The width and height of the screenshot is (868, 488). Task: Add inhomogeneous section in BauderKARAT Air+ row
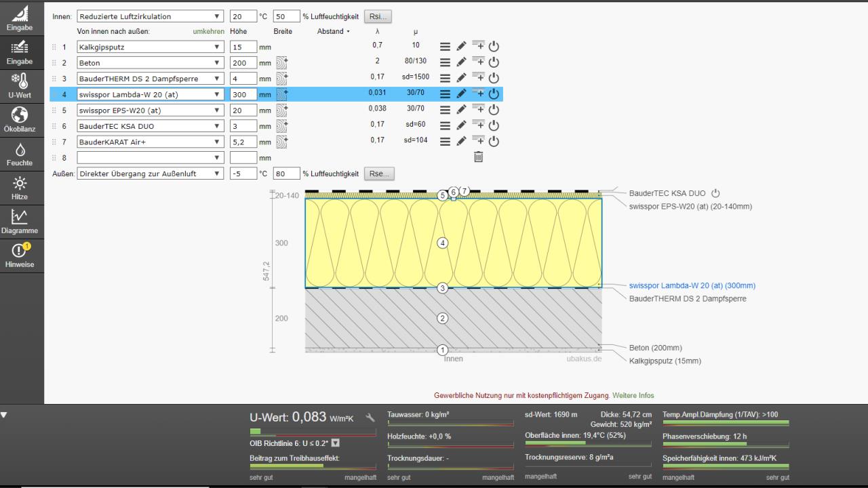pos(283,142)
